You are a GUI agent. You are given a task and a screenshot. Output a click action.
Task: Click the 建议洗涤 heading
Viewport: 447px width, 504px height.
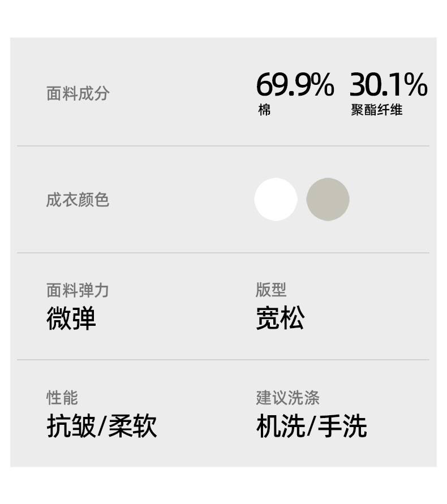tap(287, 398)
